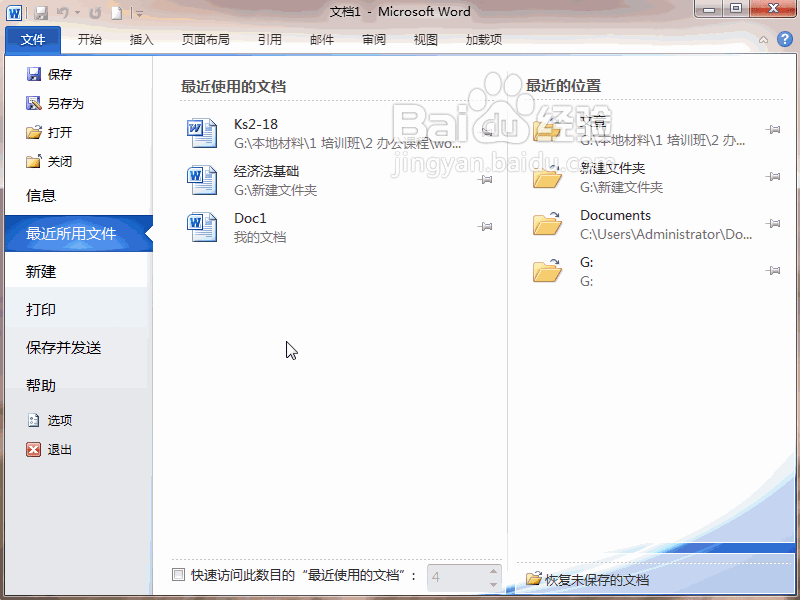Open the G: drive recent location
Image resolution: width=800 pixels, height=600 pixels.
click(x=587, y=263)
